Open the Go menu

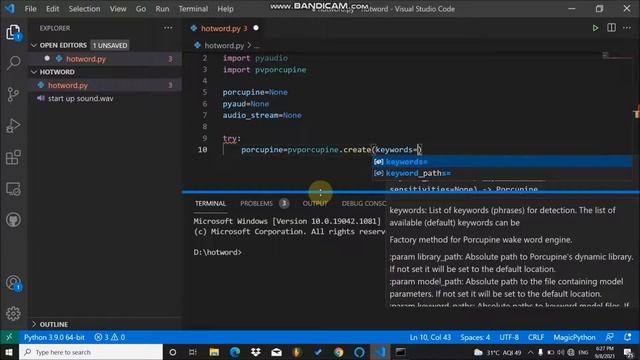coord(140,9)
